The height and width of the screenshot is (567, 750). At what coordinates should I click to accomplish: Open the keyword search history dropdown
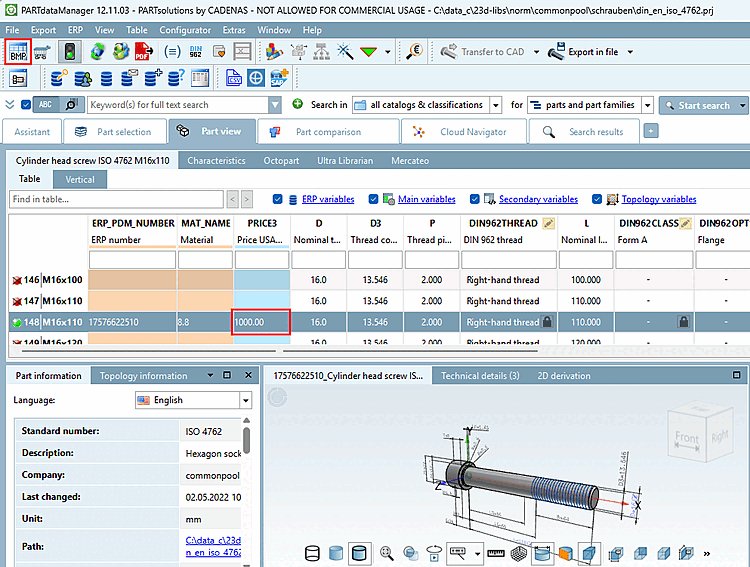pyautogui.click(x=275, y=105)
